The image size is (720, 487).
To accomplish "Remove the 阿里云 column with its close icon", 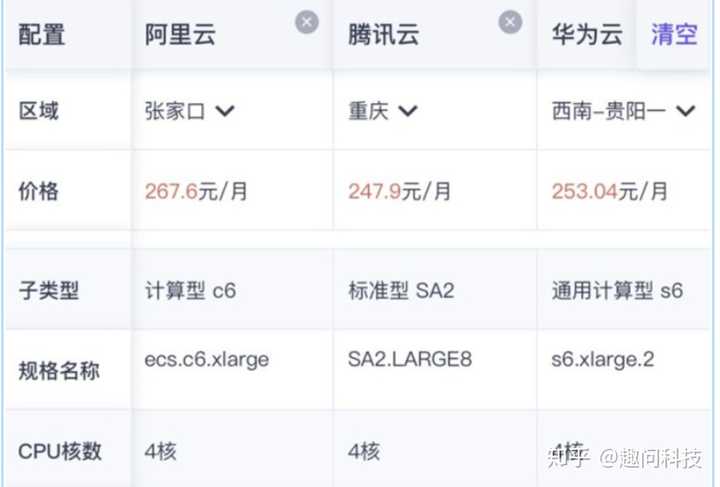I will [307, 21].
